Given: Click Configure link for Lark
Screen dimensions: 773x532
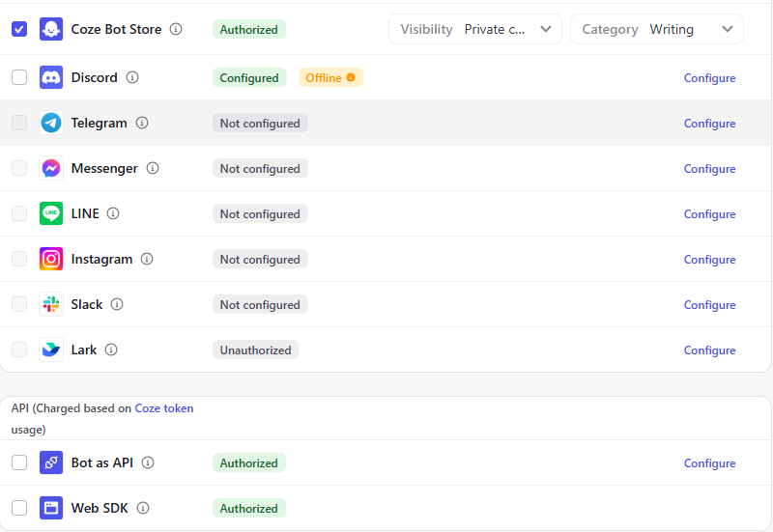Looking at the screenshot, I should 709,350.
